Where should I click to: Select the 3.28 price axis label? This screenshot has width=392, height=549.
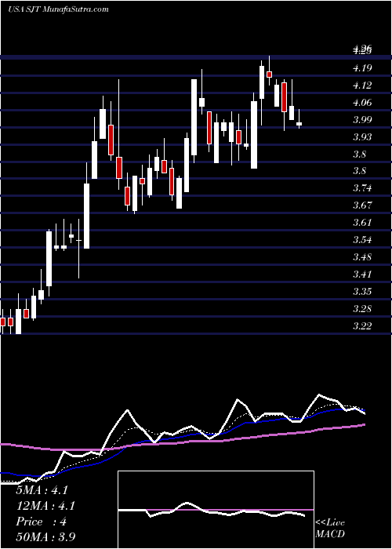coord(362,308)
